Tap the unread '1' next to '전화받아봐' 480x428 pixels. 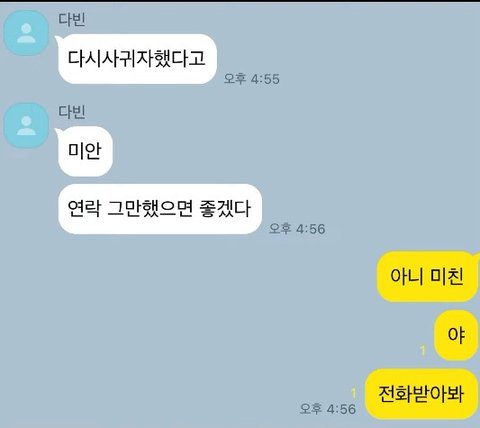click(354, 393)
